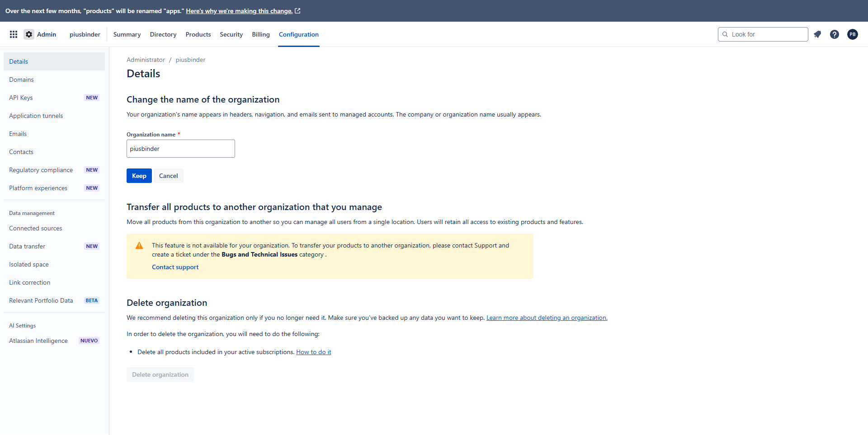868x435 pixels.
Task: Click the orange warning triangle icon
Action: [x=139, y=246]
